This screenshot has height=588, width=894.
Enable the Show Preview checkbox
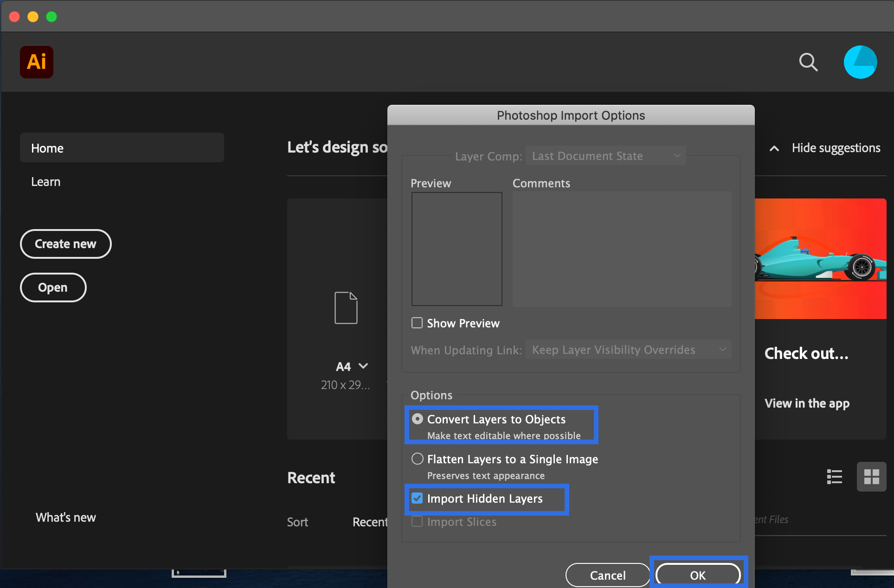click(417, 323)
